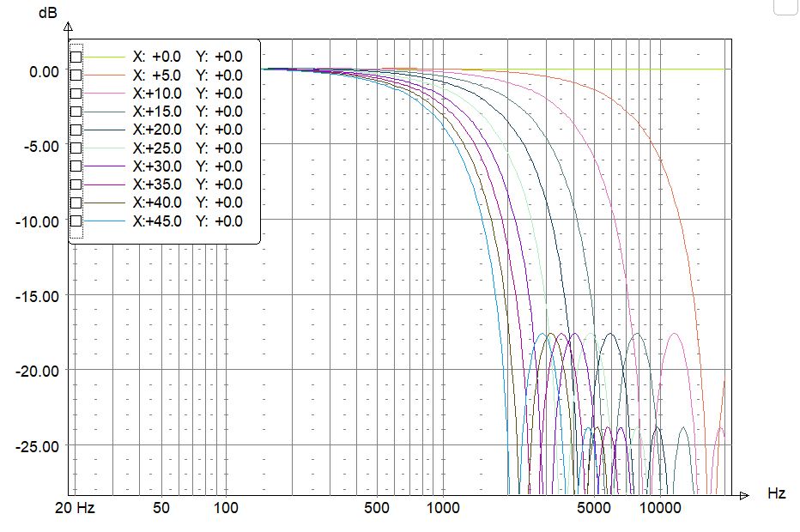Click the rounded button in top-right corner
This screenshot has width=800, height=532.
coord(787,7)
